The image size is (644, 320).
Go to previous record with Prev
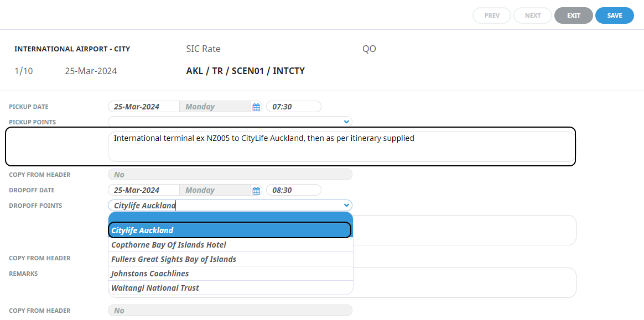[x=492, y=15]
